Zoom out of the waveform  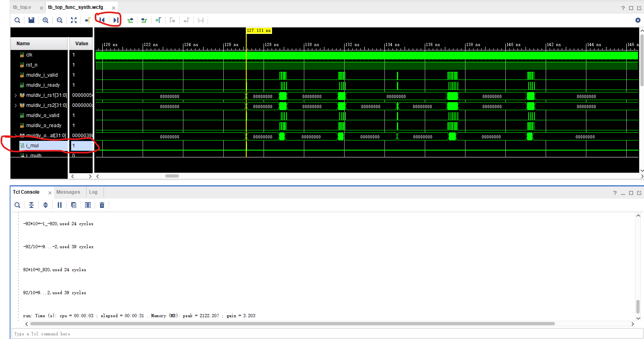60,20
